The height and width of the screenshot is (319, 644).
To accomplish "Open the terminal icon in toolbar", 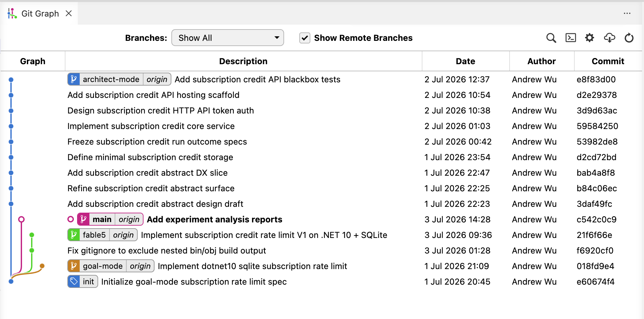I will [570, 38].
